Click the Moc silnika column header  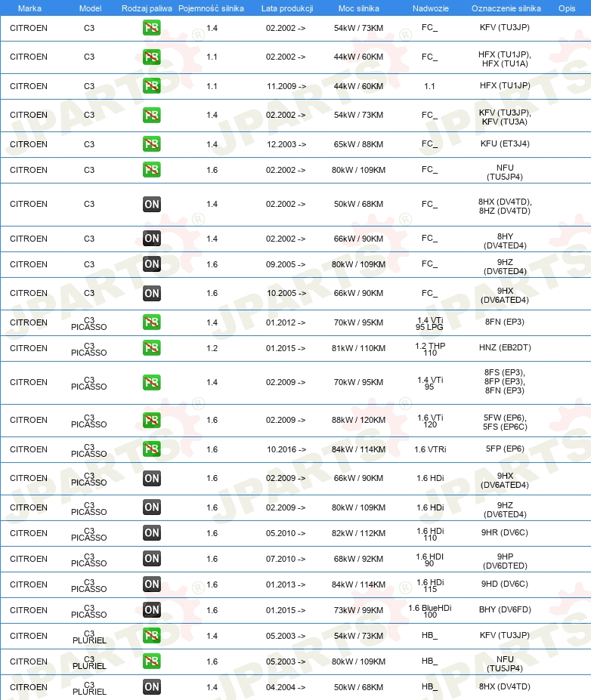pyautogui.click(x=359, y=8)
